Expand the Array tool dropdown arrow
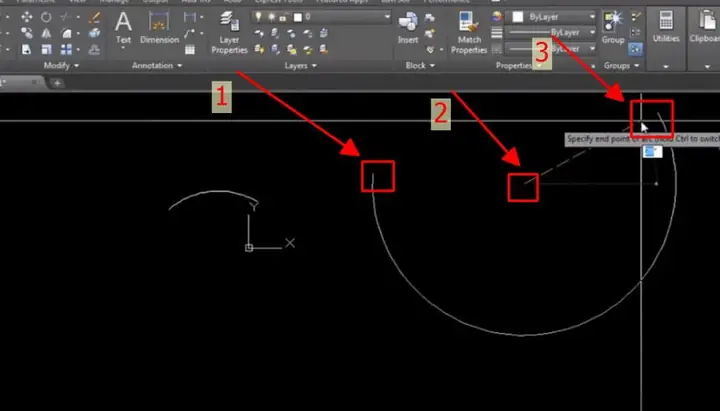This screenshot has width=720, height=411. coord(78,49)
